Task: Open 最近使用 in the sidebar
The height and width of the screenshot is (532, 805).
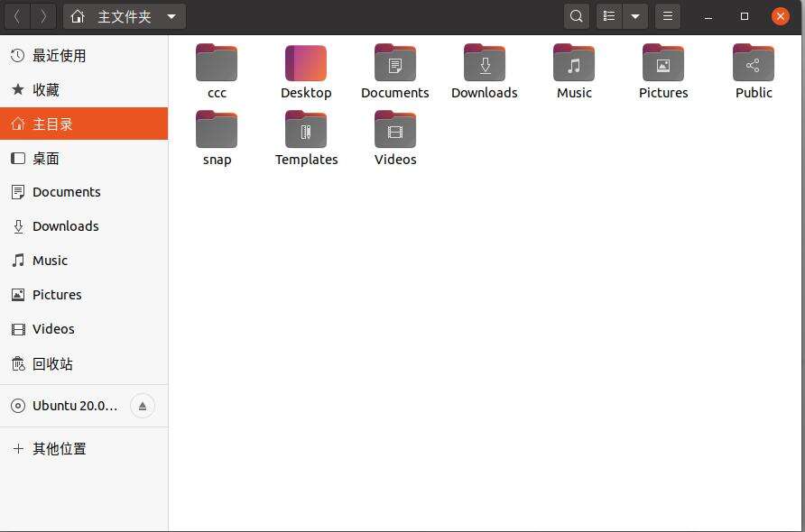Action: tap(59, 56)
